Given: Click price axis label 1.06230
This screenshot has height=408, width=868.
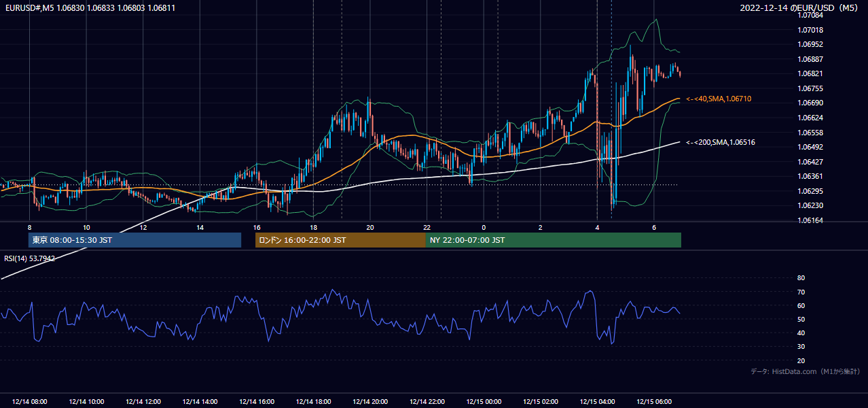Looking at the screenshot, I should tap(810, 205).
